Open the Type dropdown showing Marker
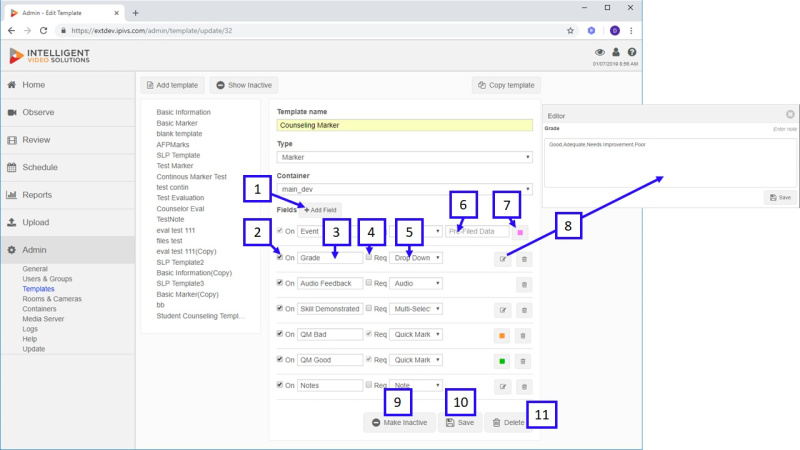This screenshot has width=800, height=450. (x=405, y=157)
